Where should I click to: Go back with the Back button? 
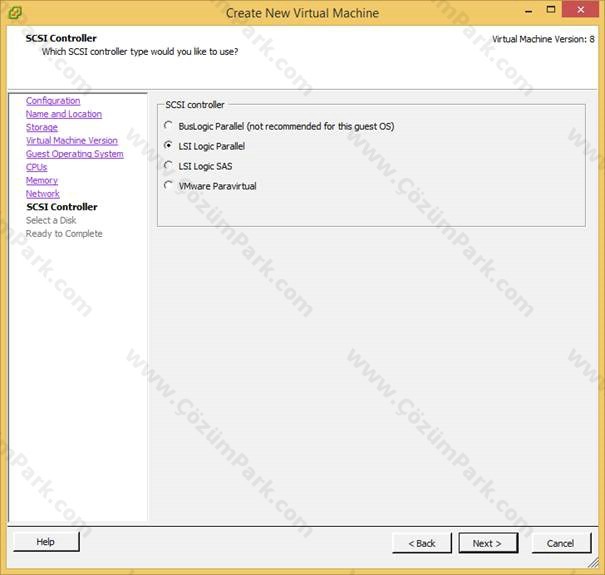[x=422, y=543]
